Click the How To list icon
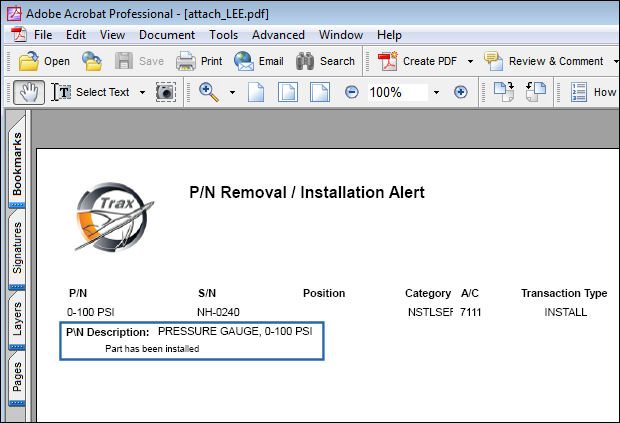This screenshot has height=423, width=620. point(578,92)
